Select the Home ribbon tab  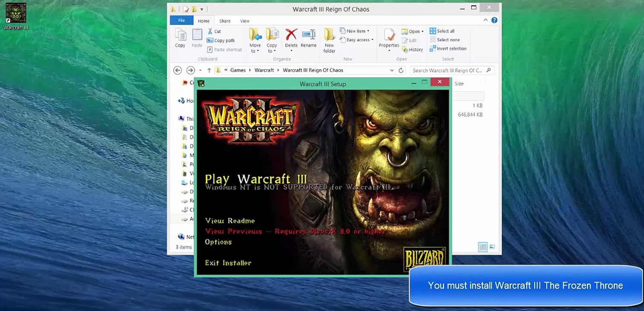tap(203, 21)
